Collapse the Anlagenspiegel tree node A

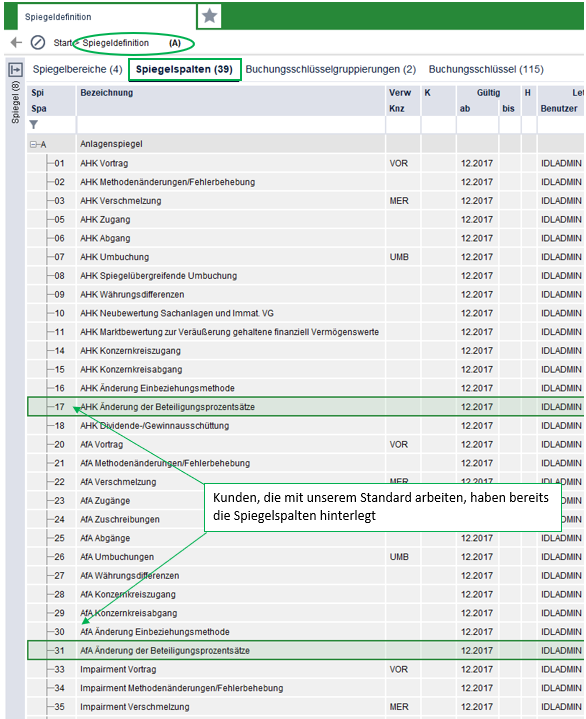coord(33,144)
